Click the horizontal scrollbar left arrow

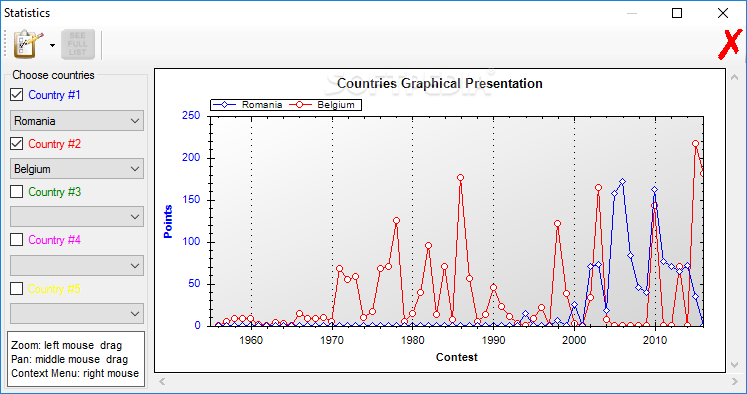(162, 382)
